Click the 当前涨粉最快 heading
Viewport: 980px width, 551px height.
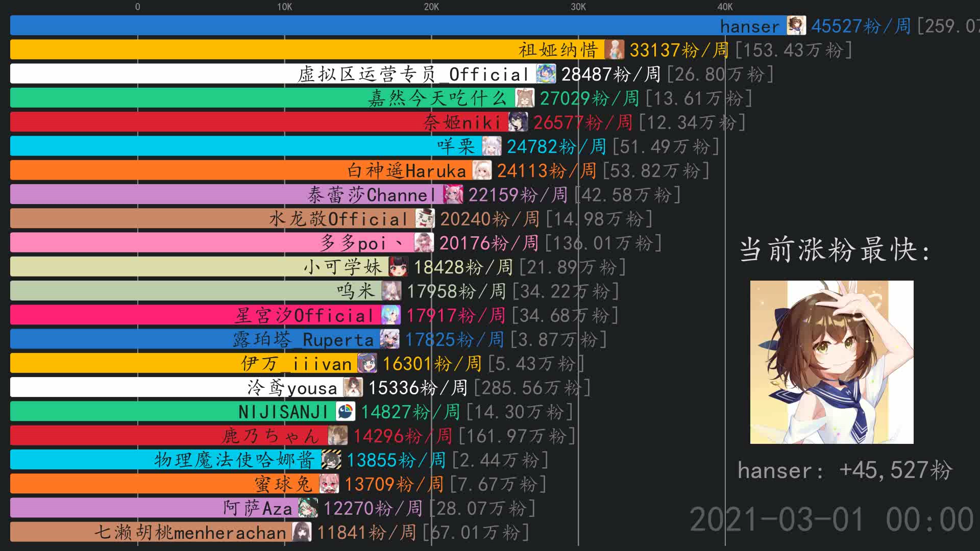pyautogui.click(x=835, y=250)
